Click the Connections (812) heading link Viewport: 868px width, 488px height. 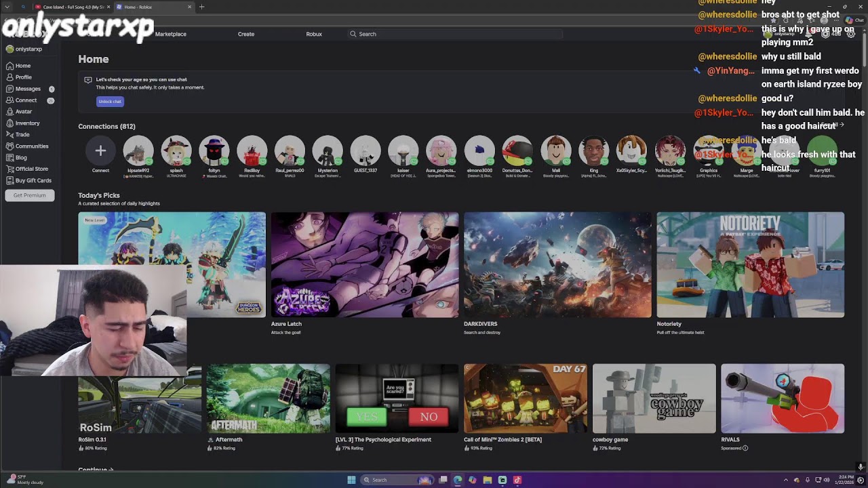click(x=106, y=127)
